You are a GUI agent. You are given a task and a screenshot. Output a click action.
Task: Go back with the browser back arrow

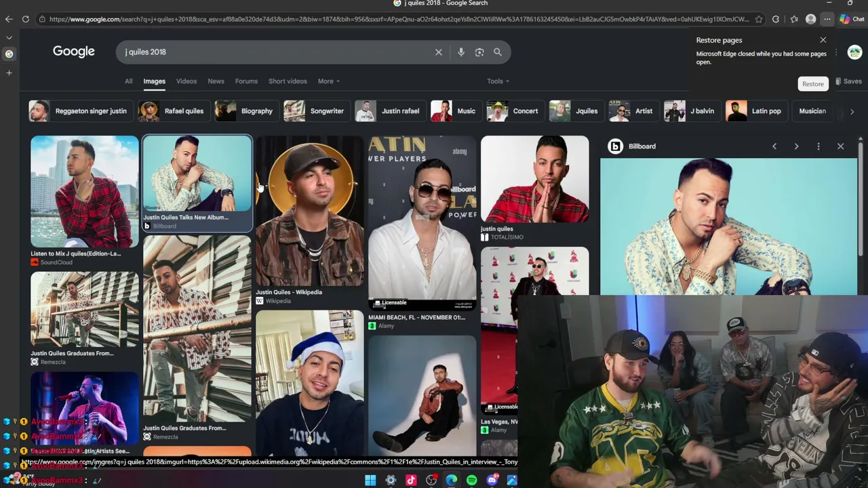9,19
